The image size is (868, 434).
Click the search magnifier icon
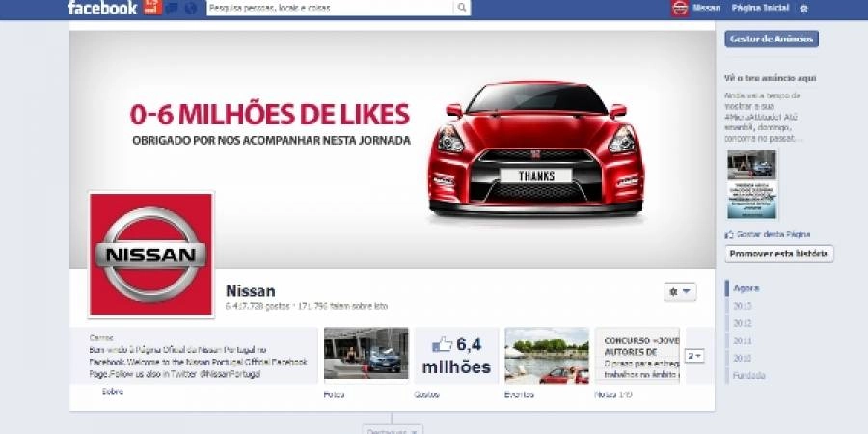click(462, 8)
